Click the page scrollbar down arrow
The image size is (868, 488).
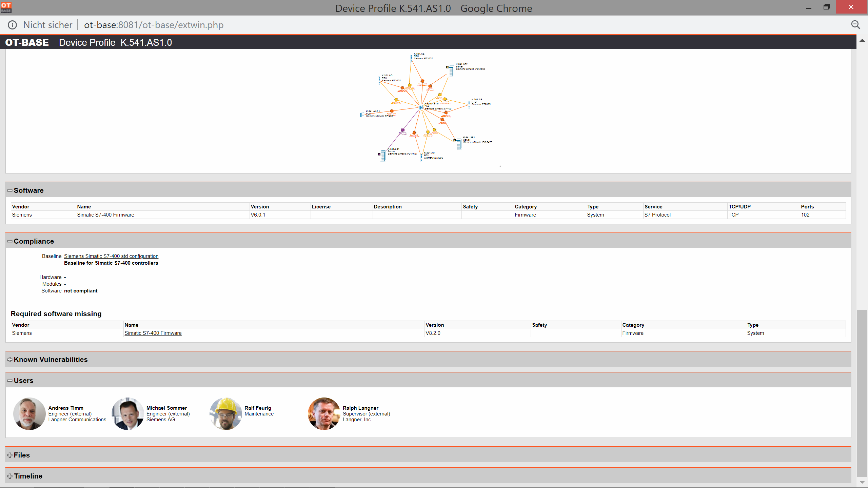tap(862, 482)
